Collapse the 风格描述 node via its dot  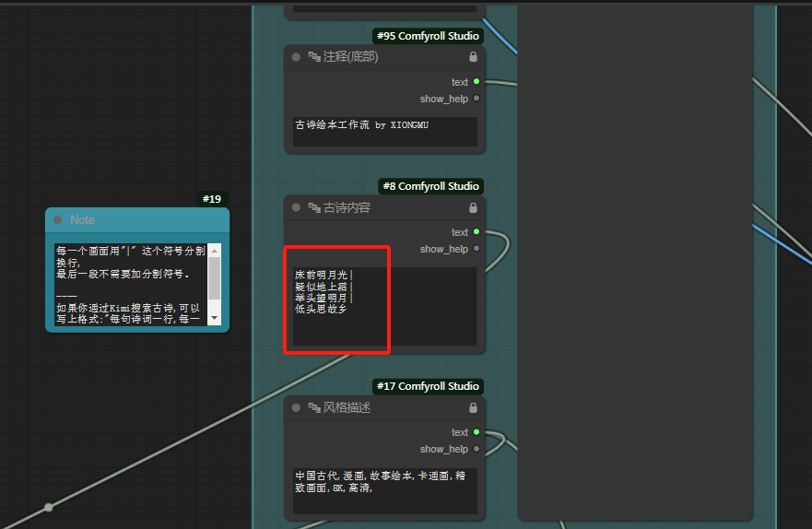296,408
